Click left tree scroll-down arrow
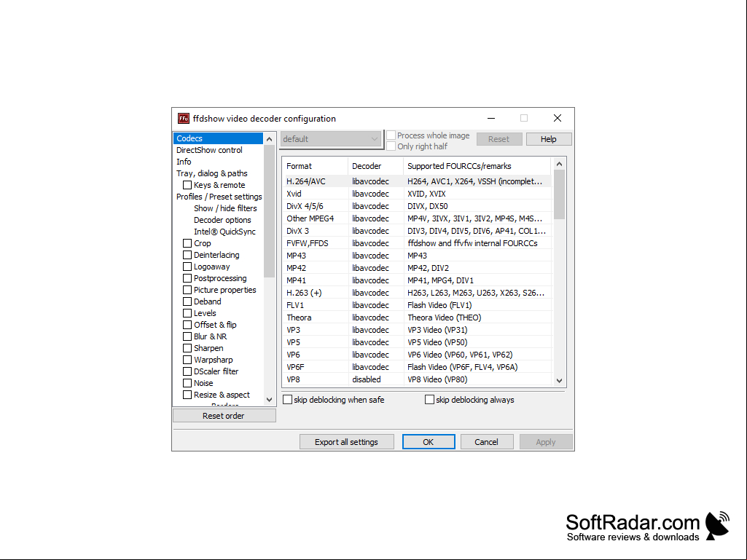Image resolution: width=747 pixels, height=560 pixels. [x=269, y=400]
